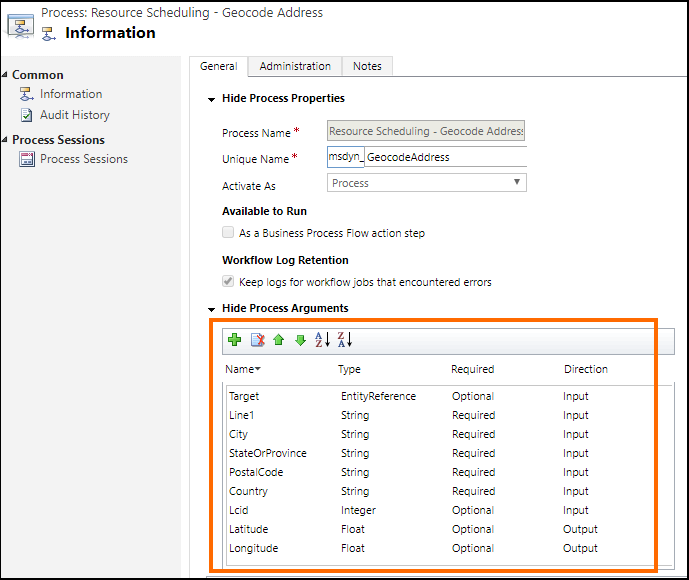Toggle Keep logs for workflow jobs checkbox
Image resolution: width=689 pixels, height=580 pixels.
tap(228, 281)
